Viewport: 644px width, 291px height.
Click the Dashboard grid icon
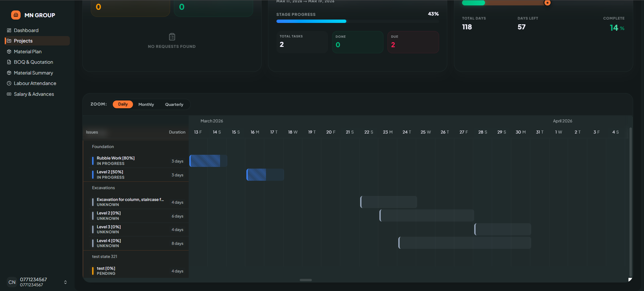coord(9,30)
